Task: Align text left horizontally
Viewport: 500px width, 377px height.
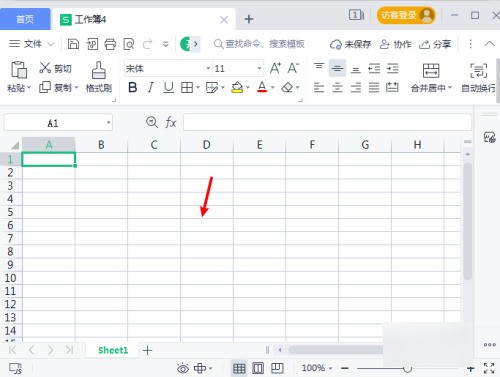Action: (x=319, y=88)
